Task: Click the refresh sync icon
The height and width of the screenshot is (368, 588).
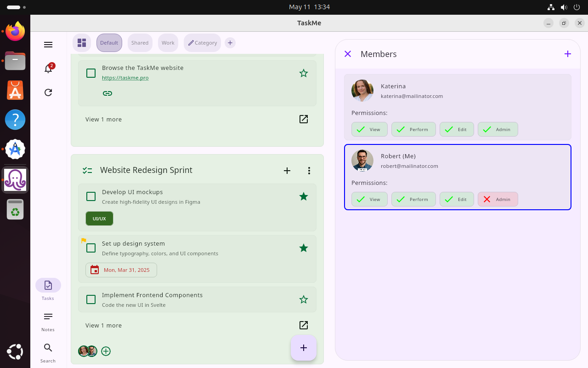Action: click(x=48, y=92)
